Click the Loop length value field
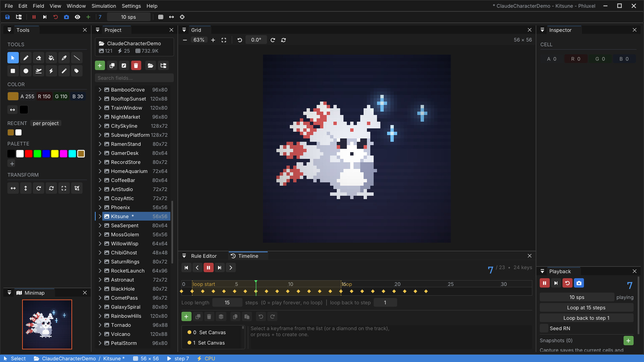 [x=227, y=302]
